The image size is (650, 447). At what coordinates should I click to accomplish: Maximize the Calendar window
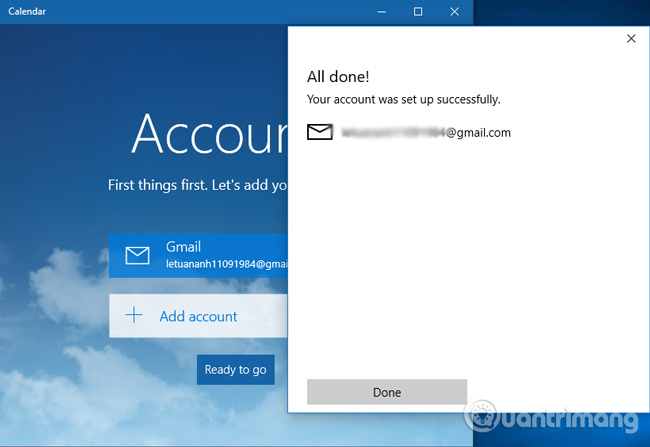(x=418, y=12)
